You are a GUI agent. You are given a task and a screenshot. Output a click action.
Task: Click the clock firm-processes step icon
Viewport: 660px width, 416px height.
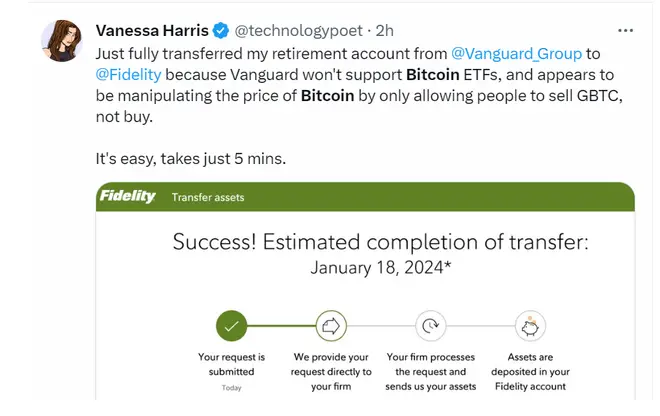pos(431,326)
